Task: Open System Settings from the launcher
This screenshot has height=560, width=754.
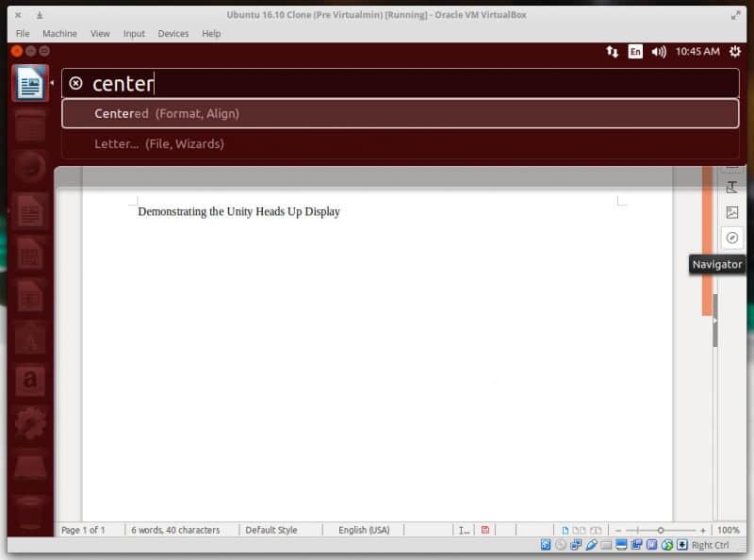Action: tap(30, 421)
